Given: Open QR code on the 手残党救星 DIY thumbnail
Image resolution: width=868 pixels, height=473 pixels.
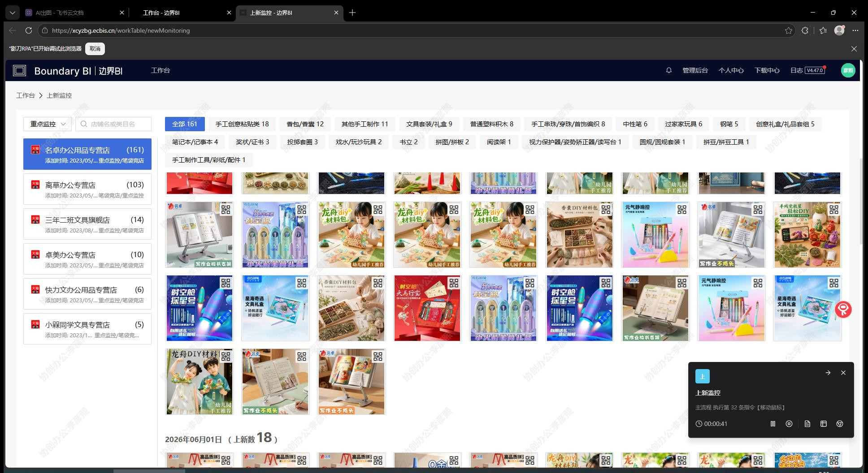Looking at the screenshot, I should [x=834, y=210].
